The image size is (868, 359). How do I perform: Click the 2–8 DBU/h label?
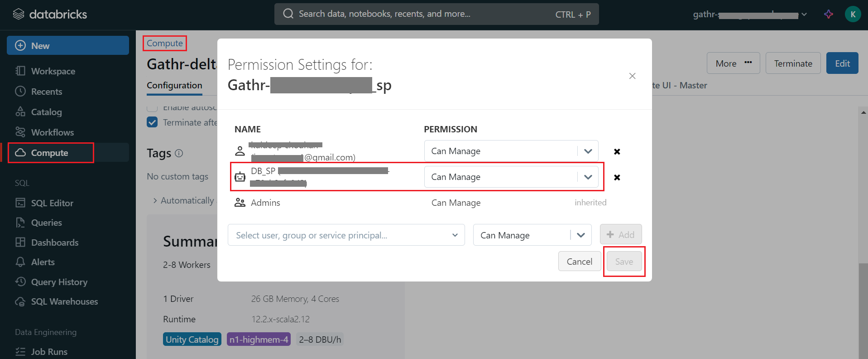320,339
